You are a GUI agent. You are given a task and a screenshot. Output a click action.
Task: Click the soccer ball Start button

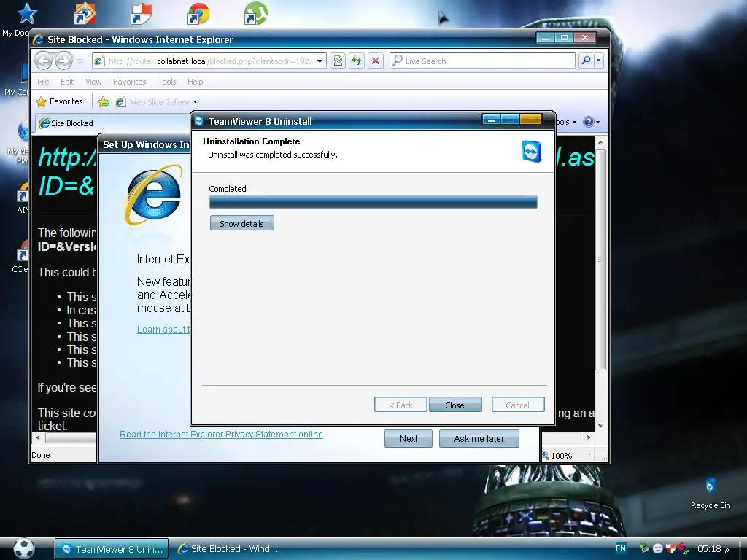[x=24, y=548]
